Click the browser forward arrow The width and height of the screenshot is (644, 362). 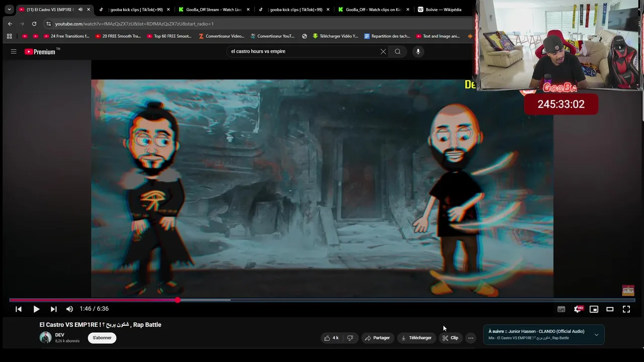[x=22, y=24]
